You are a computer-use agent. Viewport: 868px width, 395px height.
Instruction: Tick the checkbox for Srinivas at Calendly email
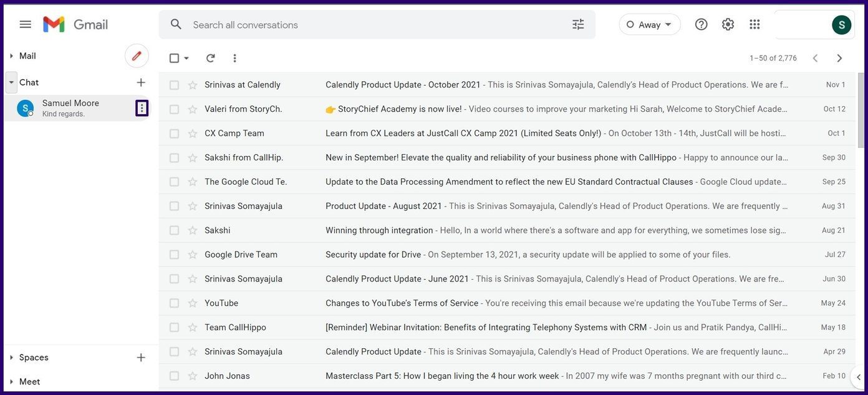[174, 85]
